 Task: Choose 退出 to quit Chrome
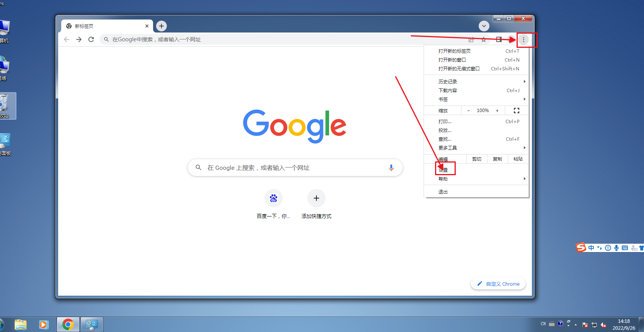click(x=476, y=192)
